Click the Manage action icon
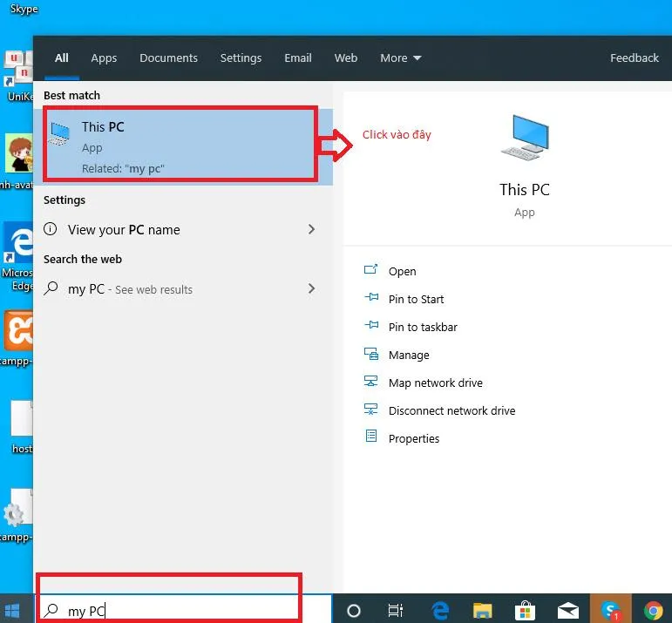 click(370, 355)
